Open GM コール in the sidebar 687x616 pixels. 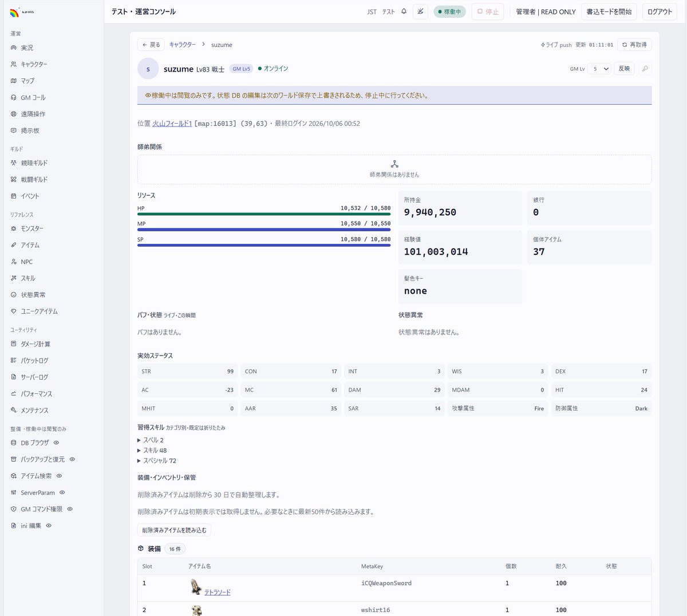(x=33, y=97)
